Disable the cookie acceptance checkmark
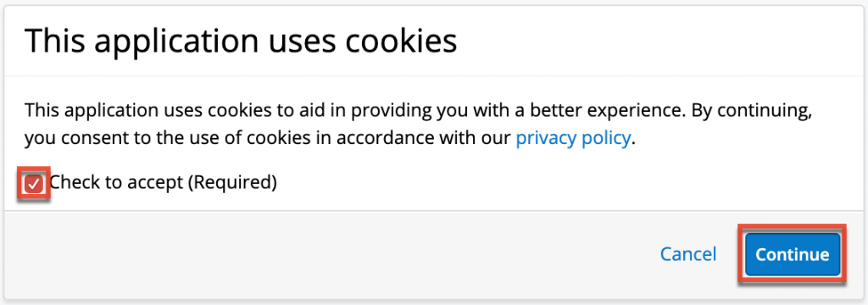Screen dimensions: 868x305 34,185
